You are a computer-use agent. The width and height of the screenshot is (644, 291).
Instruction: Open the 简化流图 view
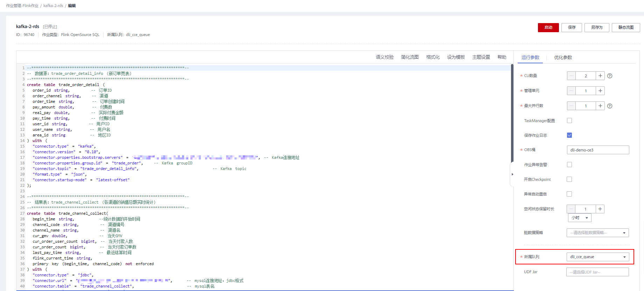[x=410, y=57]
